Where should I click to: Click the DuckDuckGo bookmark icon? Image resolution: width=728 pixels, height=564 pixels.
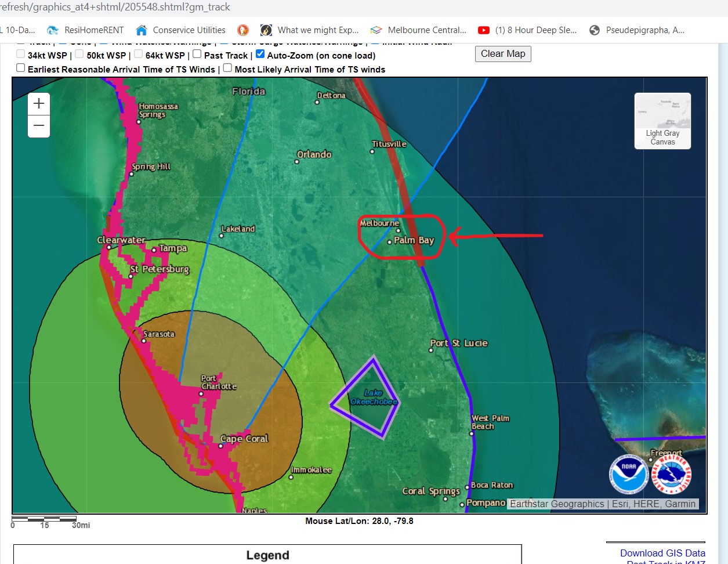pos(243,30)
